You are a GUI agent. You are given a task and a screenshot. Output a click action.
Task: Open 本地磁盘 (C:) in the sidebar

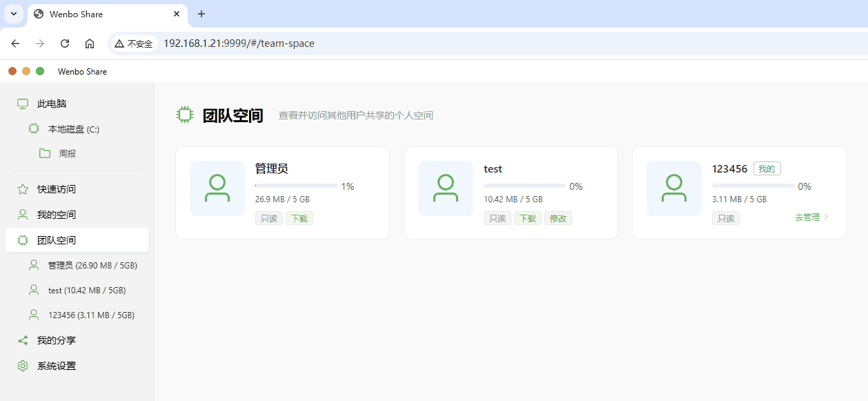(x=74, y=129)
